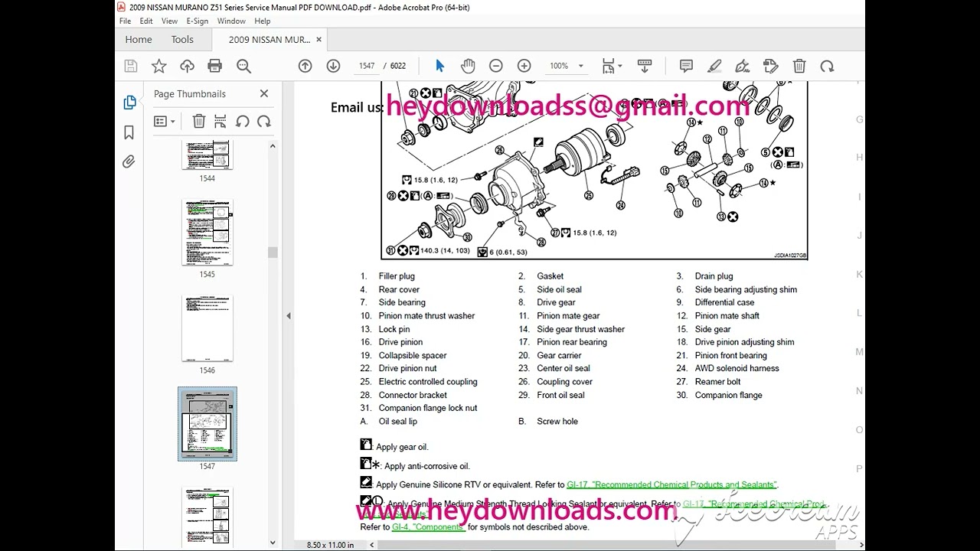Select page 1545 thumbnail
The width and height of the screenshot is (980, 551).
click(x=207, y=233)
